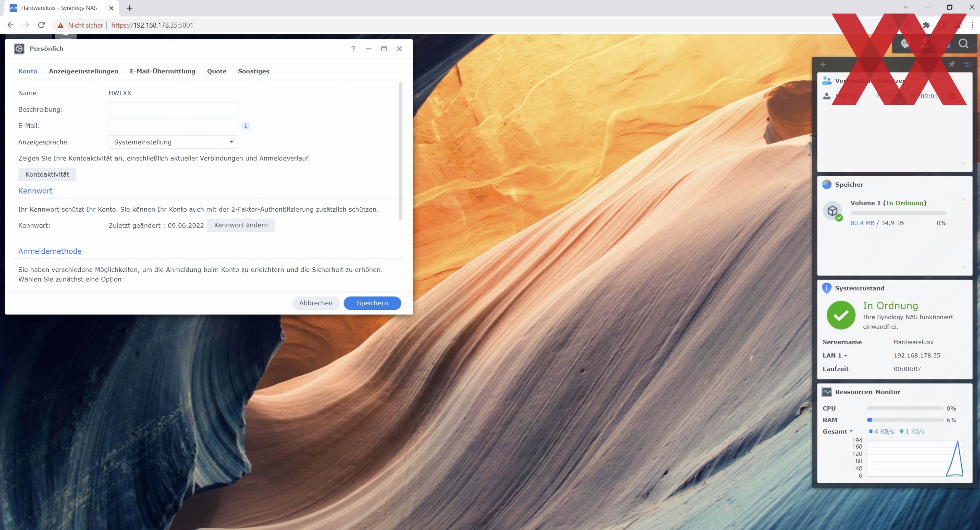Click the Anmeldemethode section heading
Viewport: 980px width, 530px height.
[50, 251]
